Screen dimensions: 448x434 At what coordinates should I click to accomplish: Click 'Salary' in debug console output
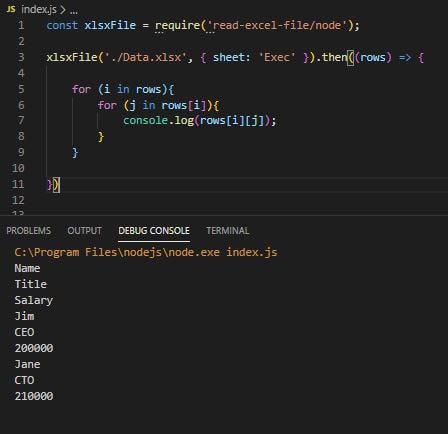click(34, 301)
